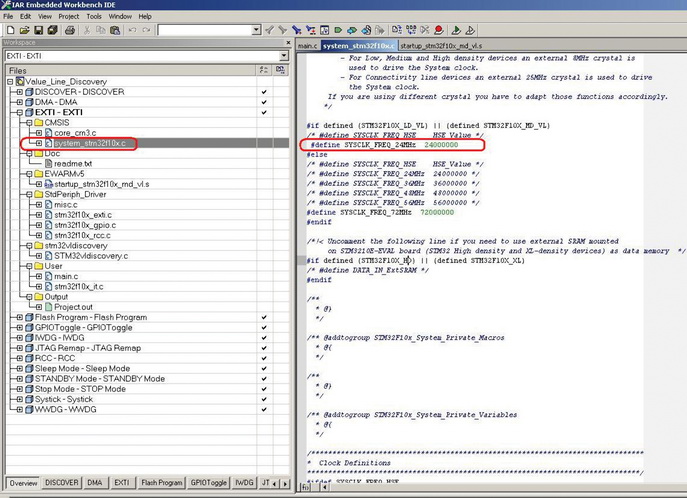Open the Replace toolbar icon
This screenshot has height=498, width=687.
(x=311, y=30)
